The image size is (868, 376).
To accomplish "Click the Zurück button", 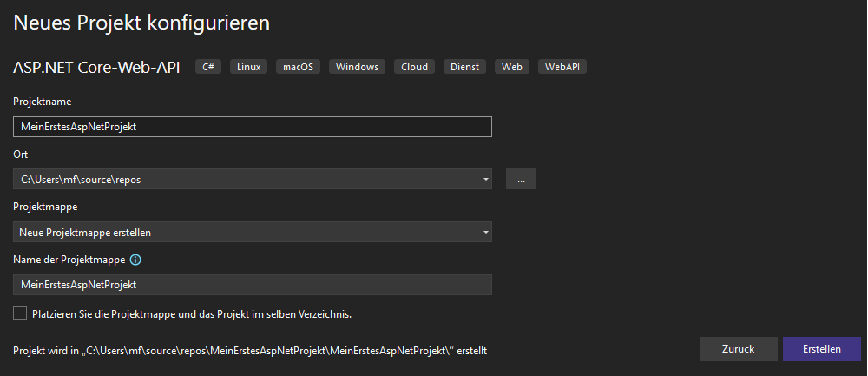I will pyautogui.click(x=739, y=349).
